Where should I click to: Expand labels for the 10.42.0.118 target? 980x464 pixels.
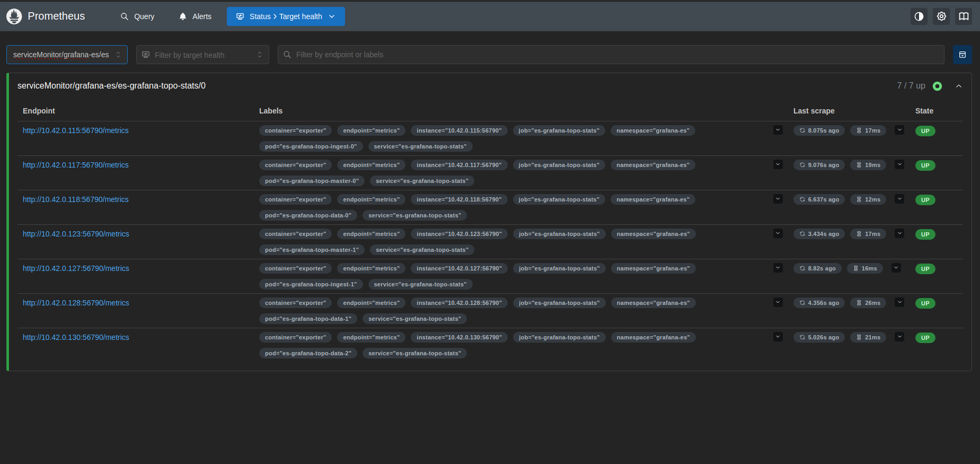pyautogui.click(x=778, y=199)
